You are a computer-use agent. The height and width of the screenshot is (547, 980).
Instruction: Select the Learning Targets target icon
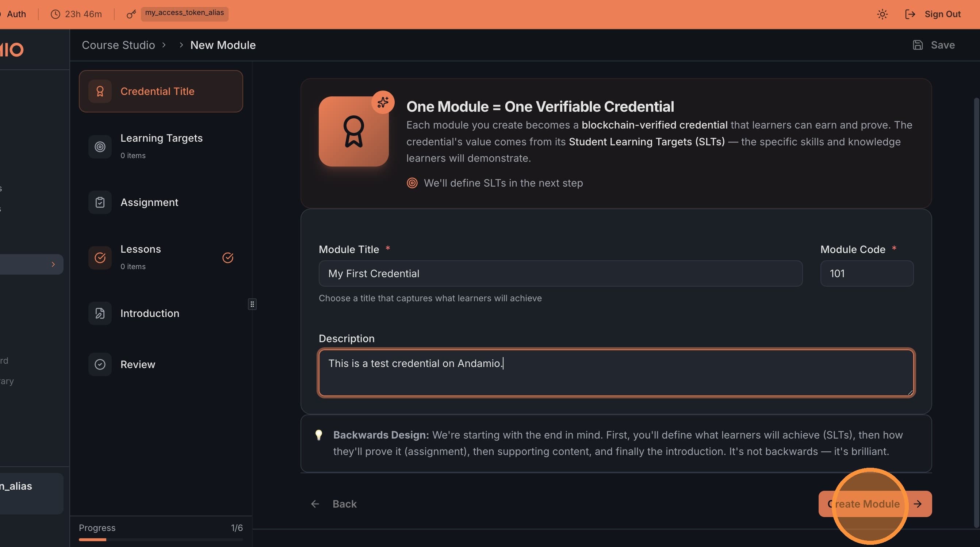pyautogui.click(x=100, y=146)
